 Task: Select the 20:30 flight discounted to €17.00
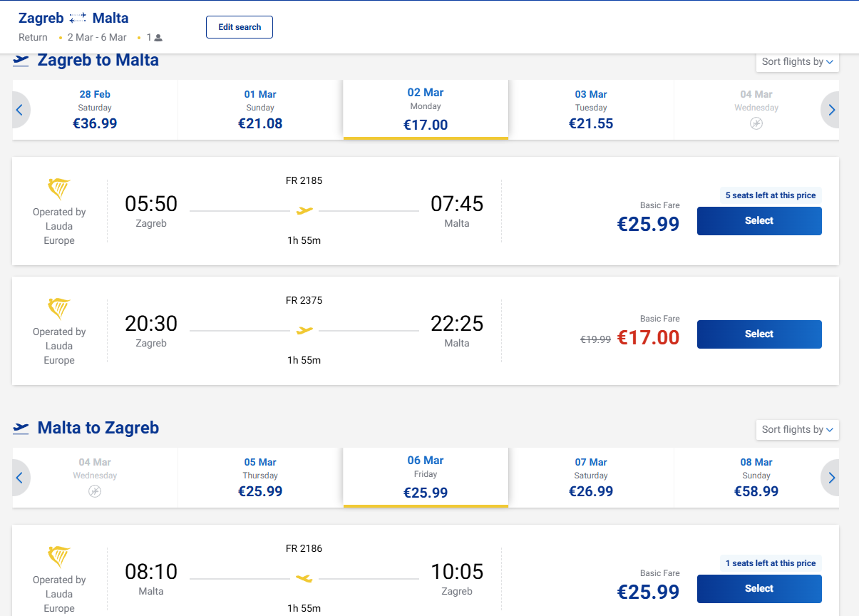759,334
